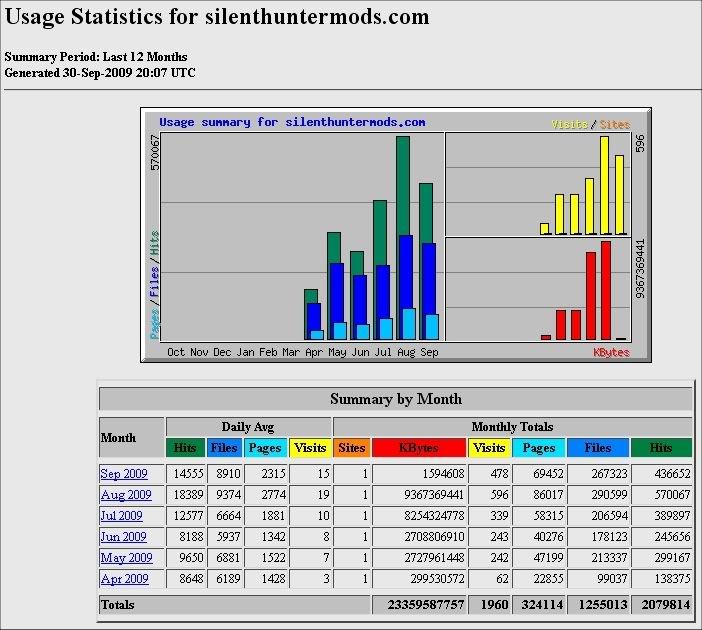Open the Jul 2009 monthly report link
This screenshot has width=702, height=630.
click(121, 516)
